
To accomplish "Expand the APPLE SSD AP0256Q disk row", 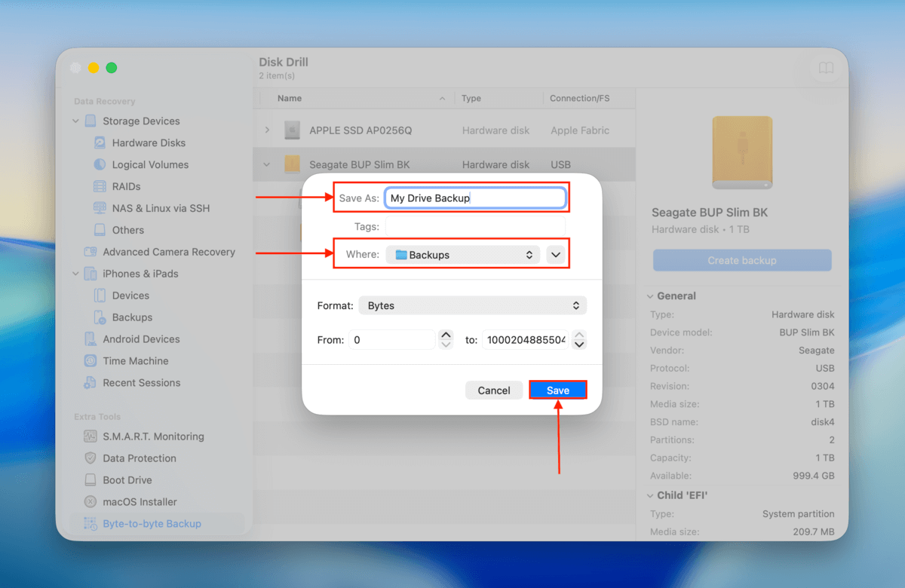I will click(267, 130).
